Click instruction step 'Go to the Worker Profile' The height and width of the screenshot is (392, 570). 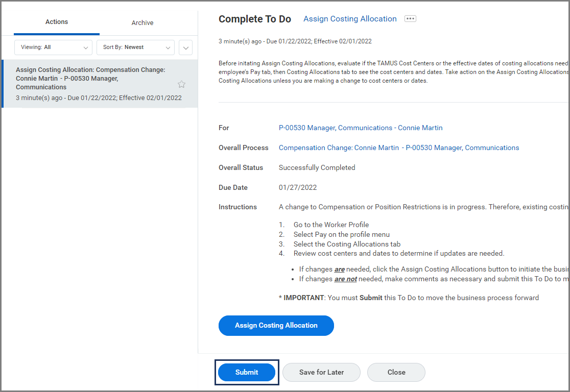click(x=331, y=225)
